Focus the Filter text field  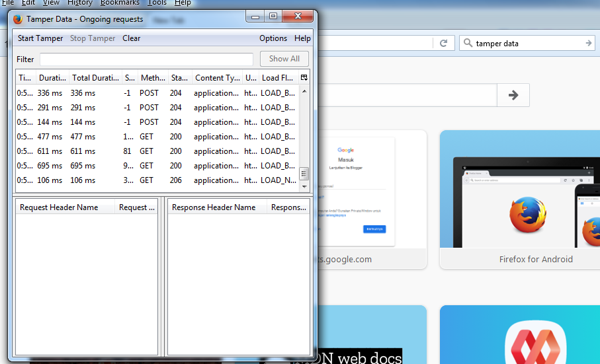click(x=146, y=59)
